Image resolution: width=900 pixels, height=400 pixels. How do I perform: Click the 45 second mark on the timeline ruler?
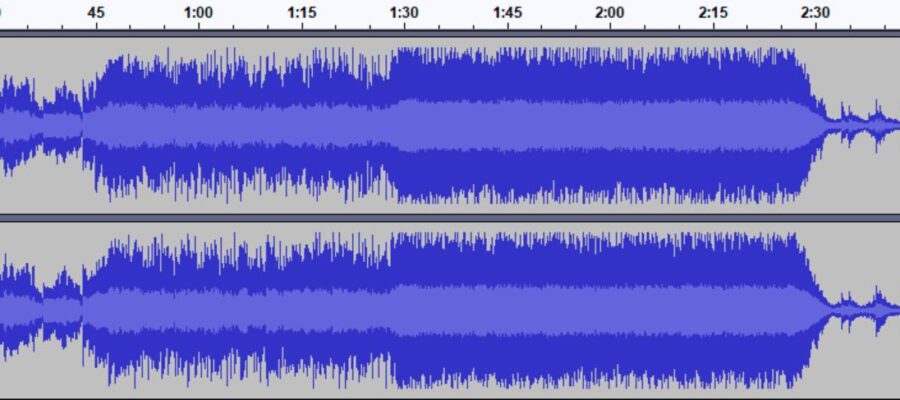tap(97, 13)
